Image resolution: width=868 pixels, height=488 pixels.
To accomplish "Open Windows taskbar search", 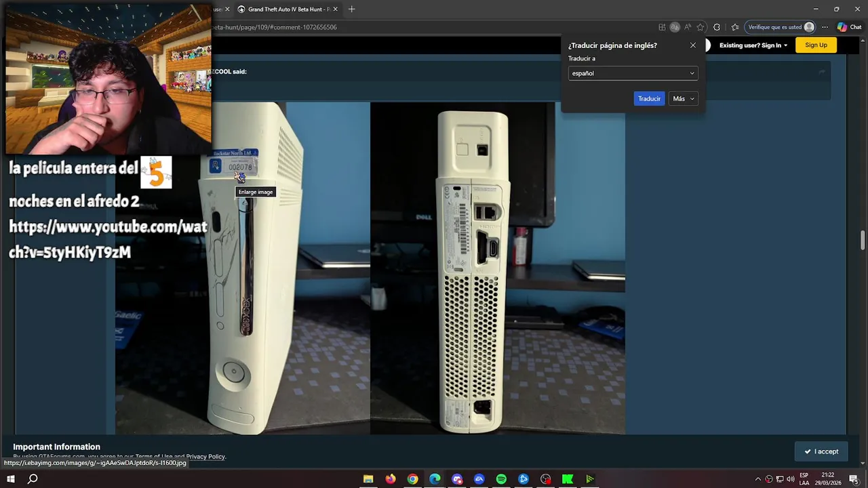I will click(x=33, y=479).
